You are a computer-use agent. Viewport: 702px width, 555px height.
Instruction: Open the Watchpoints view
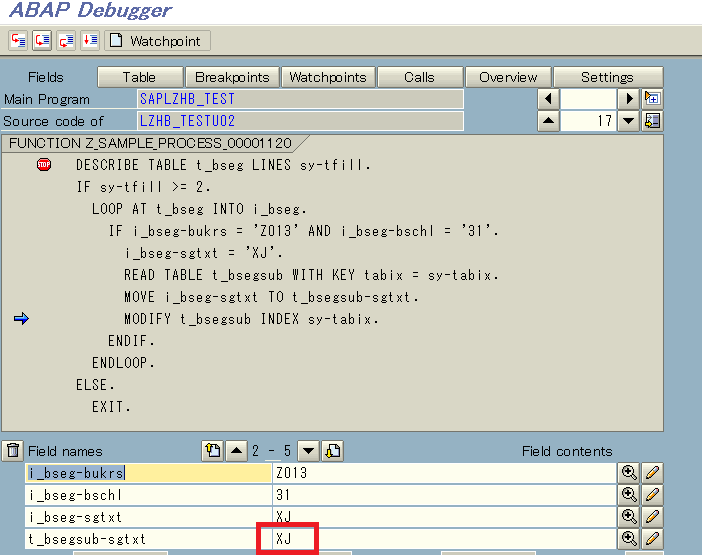pos(328,77)
